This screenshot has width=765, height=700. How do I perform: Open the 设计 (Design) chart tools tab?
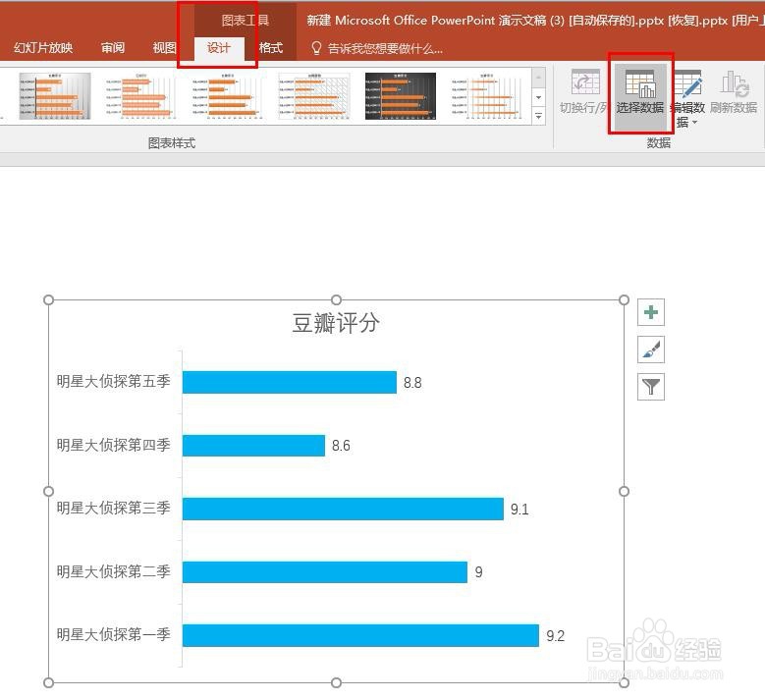[219, 48]
